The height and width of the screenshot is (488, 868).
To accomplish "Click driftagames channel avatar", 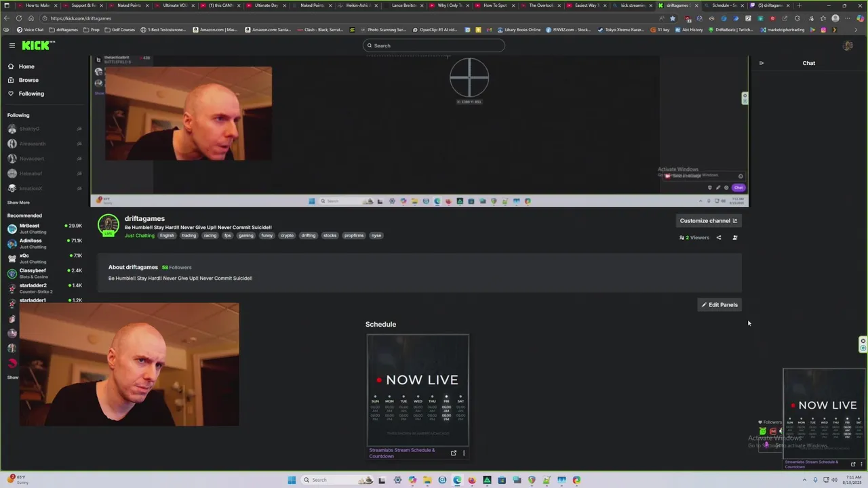I will (108, 225).
